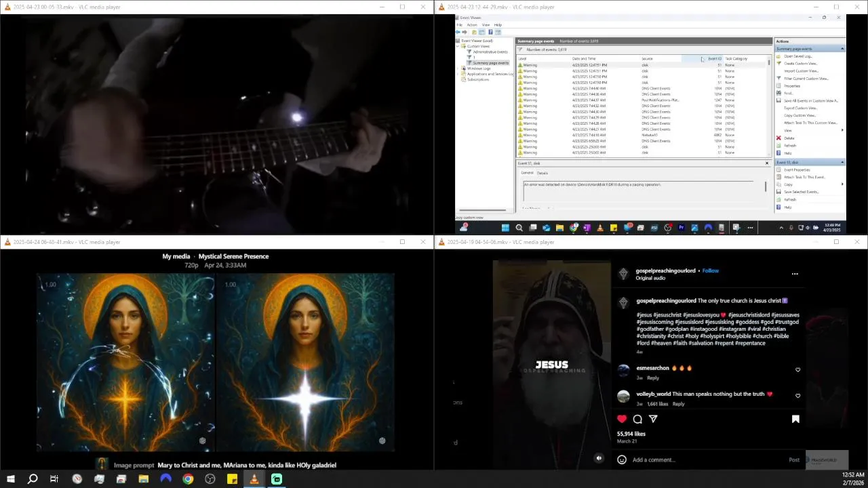Open the Action menu in Event Viewer
The height and width of the screenshot is (488, 868).
472,25
